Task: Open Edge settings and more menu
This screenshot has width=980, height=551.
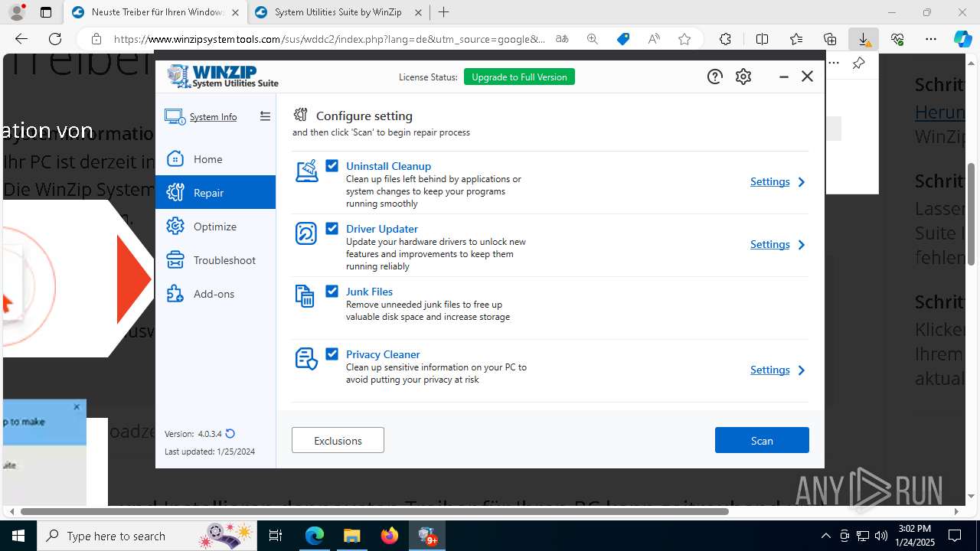Action: pos(930,39)
